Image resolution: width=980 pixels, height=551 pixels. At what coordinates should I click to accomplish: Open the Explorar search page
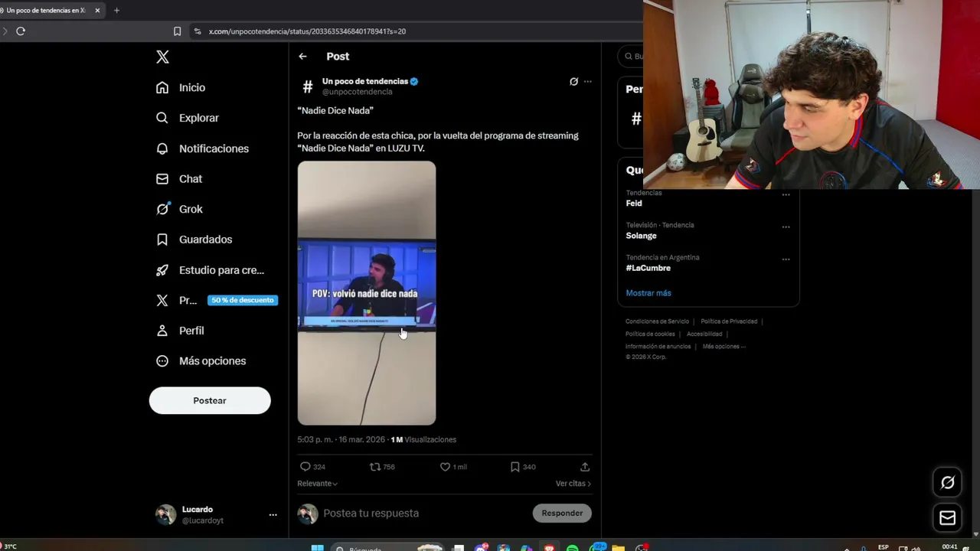[188, 118]
